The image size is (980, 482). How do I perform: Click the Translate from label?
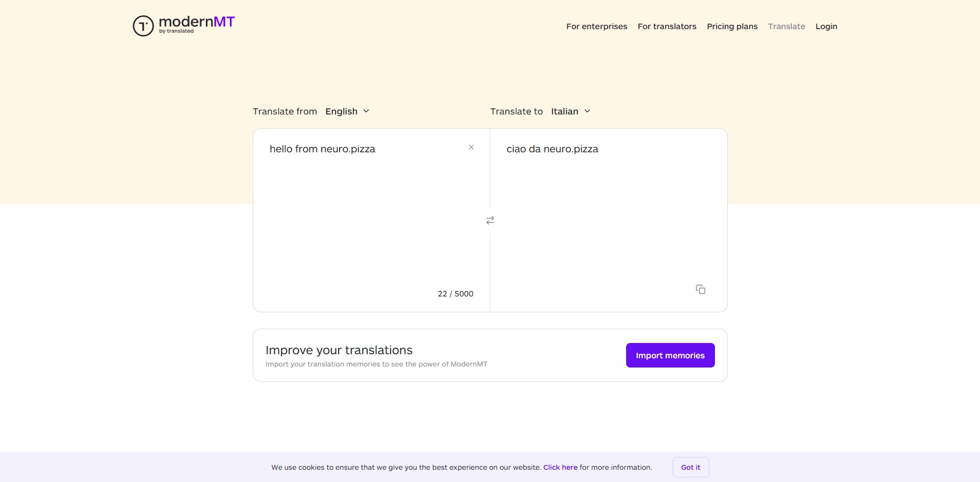point(285,111)
